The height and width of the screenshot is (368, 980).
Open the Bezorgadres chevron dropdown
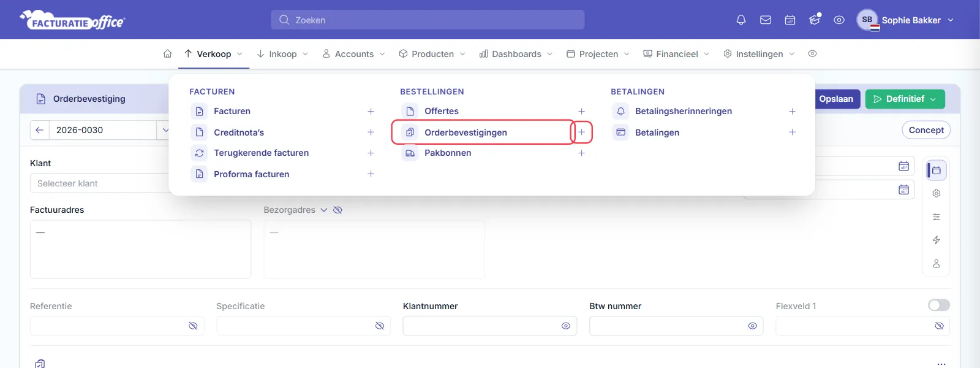[x=324, y=210]
